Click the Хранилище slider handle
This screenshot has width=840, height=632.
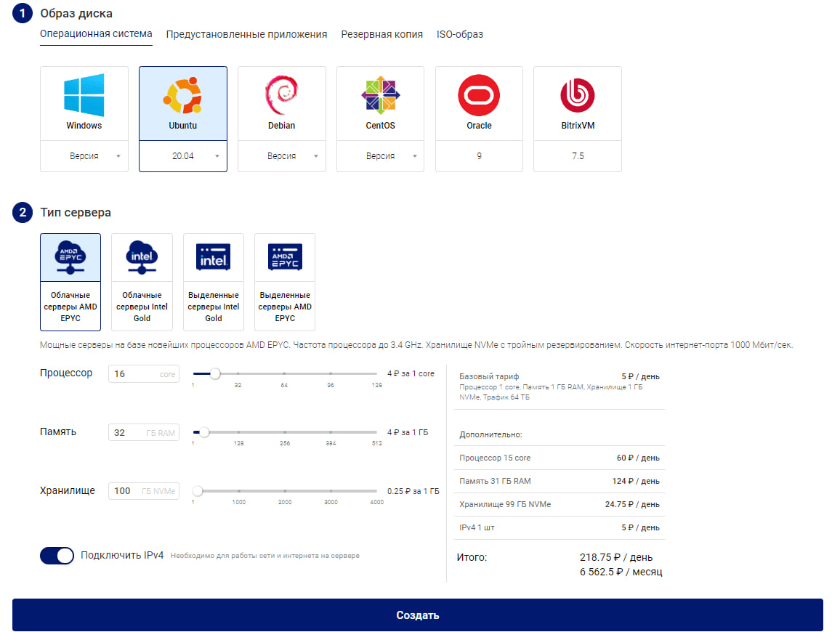click(x=198, y=491)
